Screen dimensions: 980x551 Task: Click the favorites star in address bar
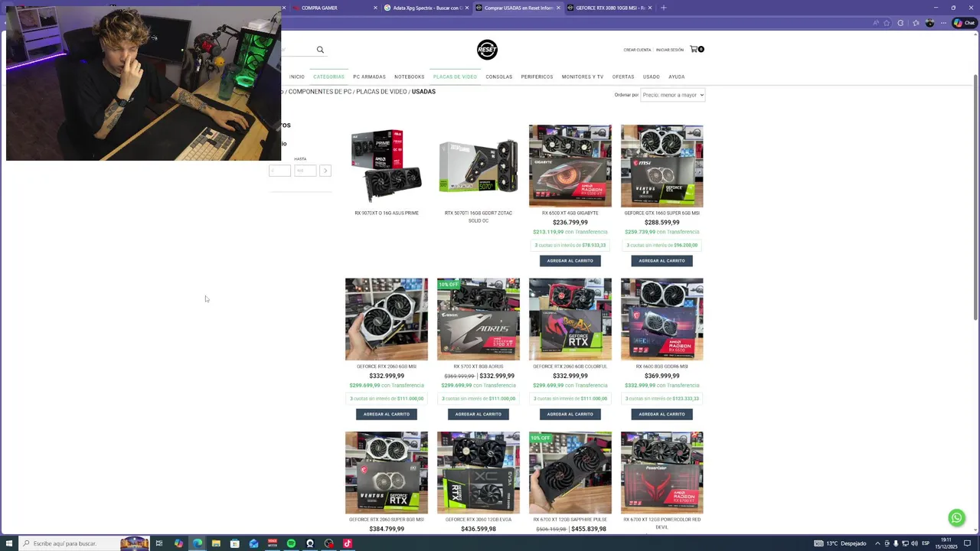pyautogui.click(x=887, y=23)
